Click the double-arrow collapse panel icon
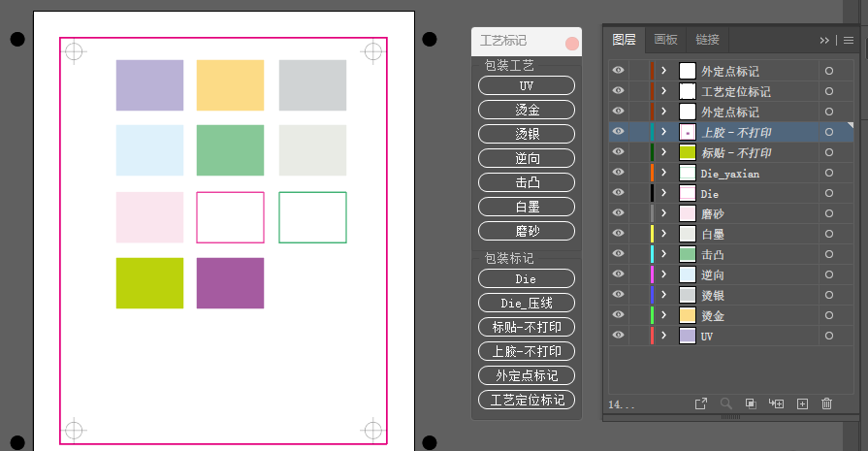868x451 pixels. [x=824, y=41]
